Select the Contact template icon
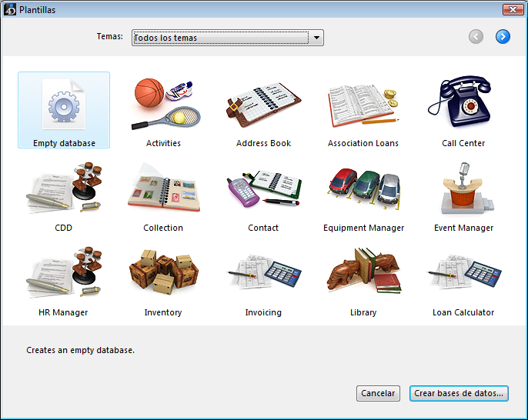528x420 pixels. [263, 189]
